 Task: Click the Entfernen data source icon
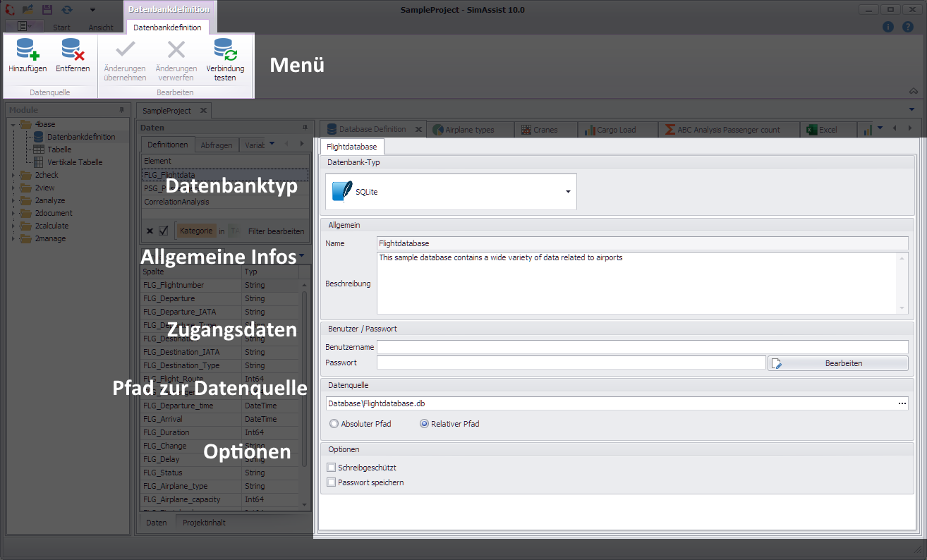coord(73,51)
